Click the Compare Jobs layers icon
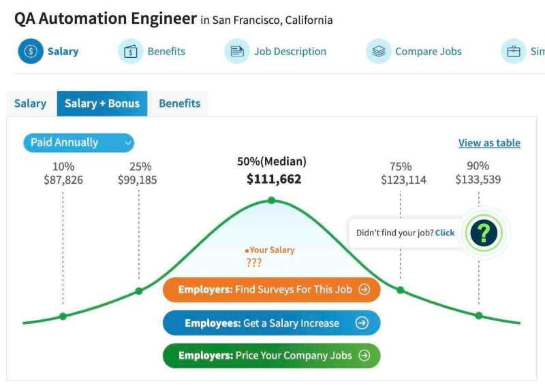The width and height of the screenshot is (545, 392). 379,52
